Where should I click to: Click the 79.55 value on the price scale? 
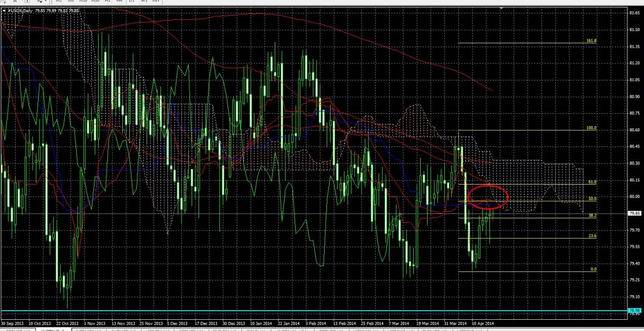(x=633, y=247)
